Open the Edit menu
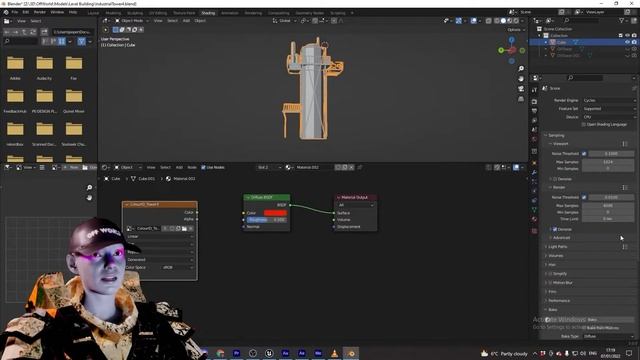 [x=26, y=12]
